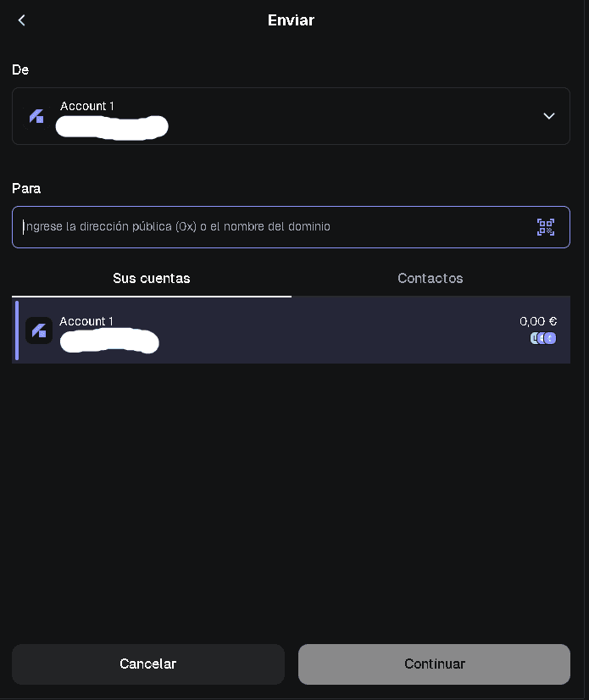Click the back arrow to leave Enviar screen
Viewport: 589px width, 700px height.
tap(21, 19)
